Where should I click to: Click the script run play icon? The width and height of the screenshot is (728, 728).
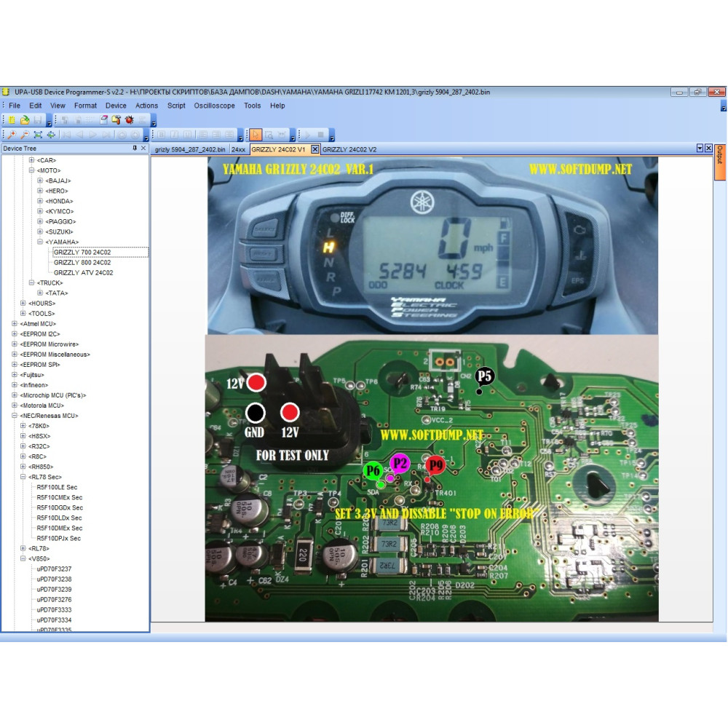click(307, 135)
